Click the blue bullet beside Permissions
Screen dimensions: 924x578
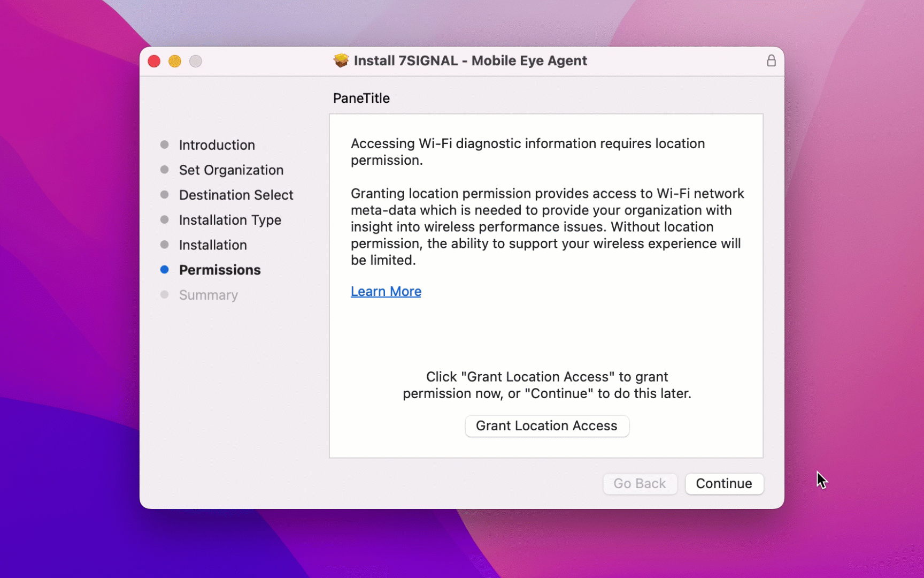point(165,270)
